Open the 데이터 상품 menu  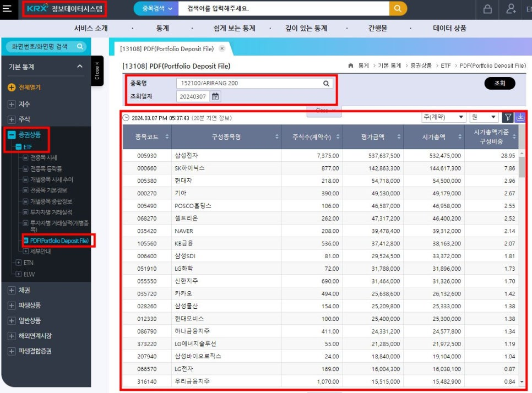449,28
